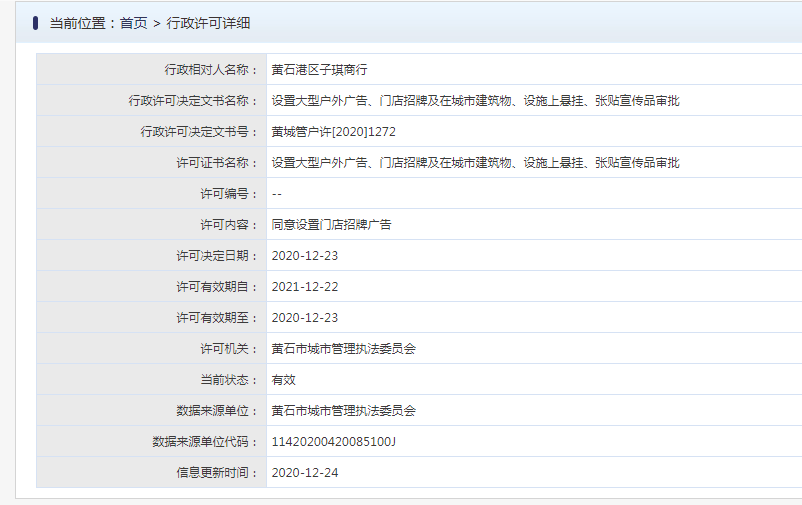
Task: Click the 当前状态 value 有效
Action: pos(283,380)
